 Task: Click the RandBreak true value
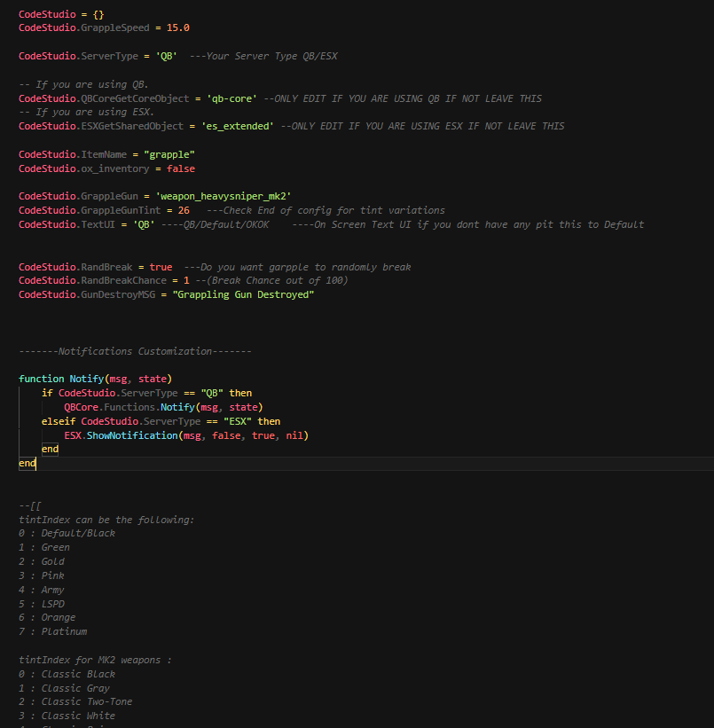(161, 268)
